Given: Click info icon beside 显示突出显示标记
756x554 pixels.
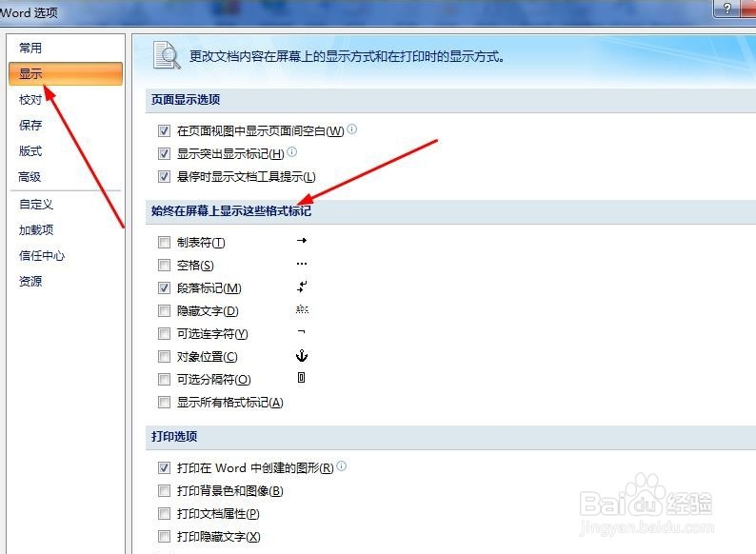Looking at the screenshot, I should coord(291,152).
